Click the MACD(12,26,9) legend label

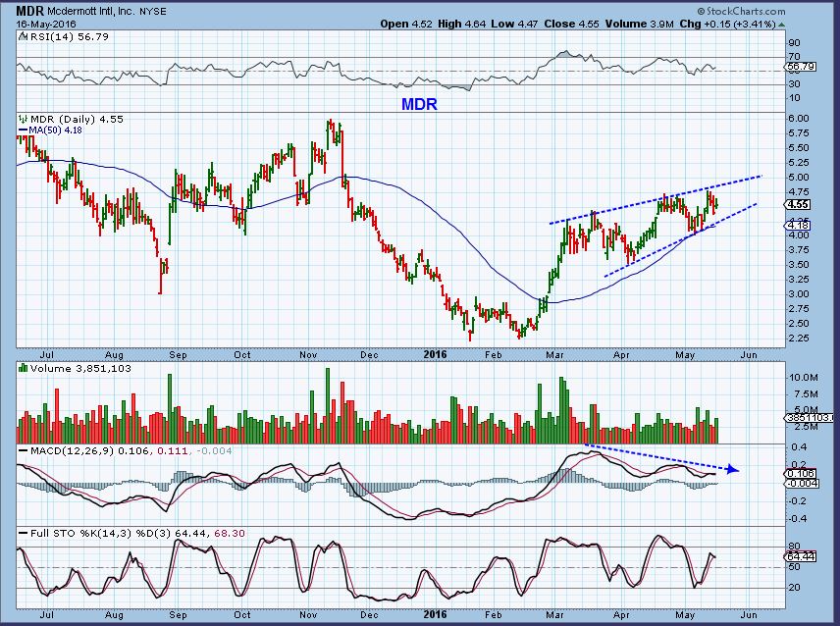(72, 451)
